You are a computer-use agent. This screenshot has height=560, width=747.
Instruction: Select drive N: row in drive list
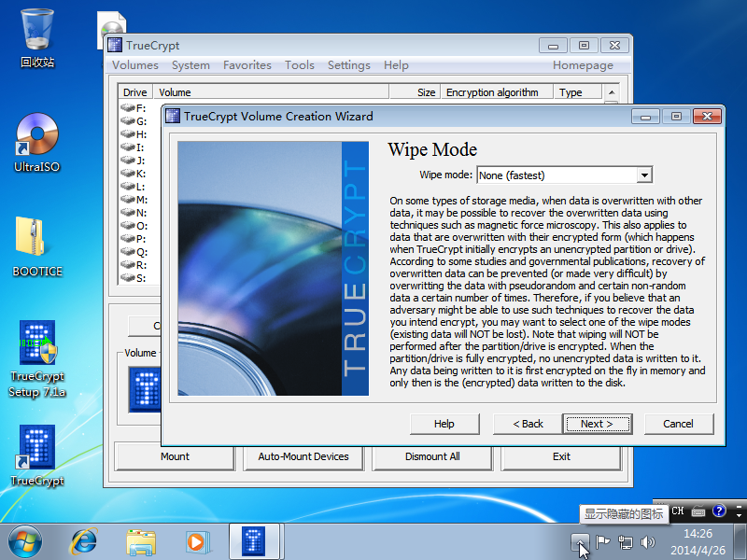[x=134, y=213]
